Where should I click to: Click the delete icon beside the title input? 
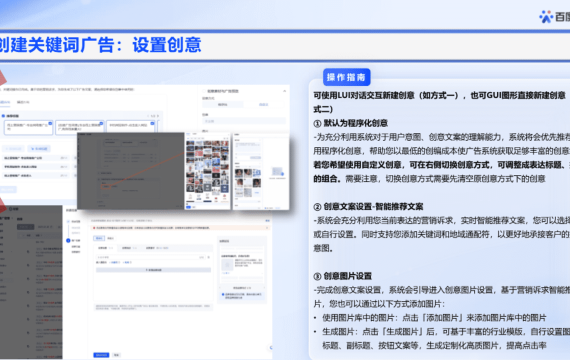point(209,257)
